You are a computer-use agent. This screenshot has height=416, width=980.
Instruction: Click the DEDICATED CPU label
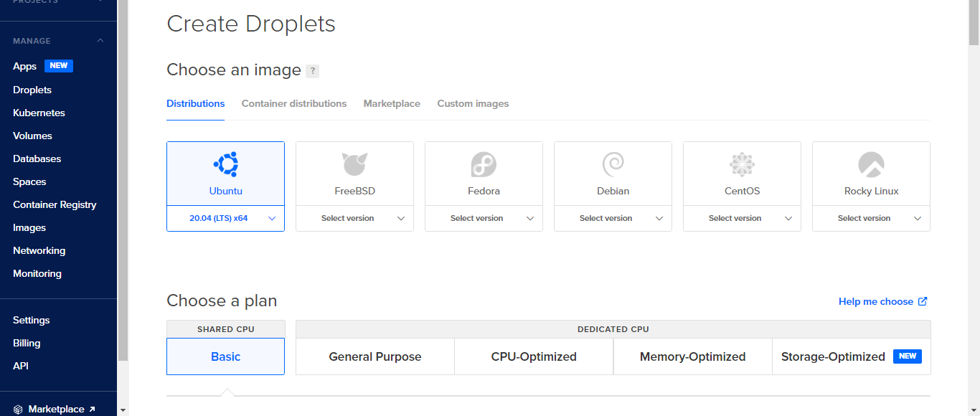pyautogui.click(x=613, y=329)
